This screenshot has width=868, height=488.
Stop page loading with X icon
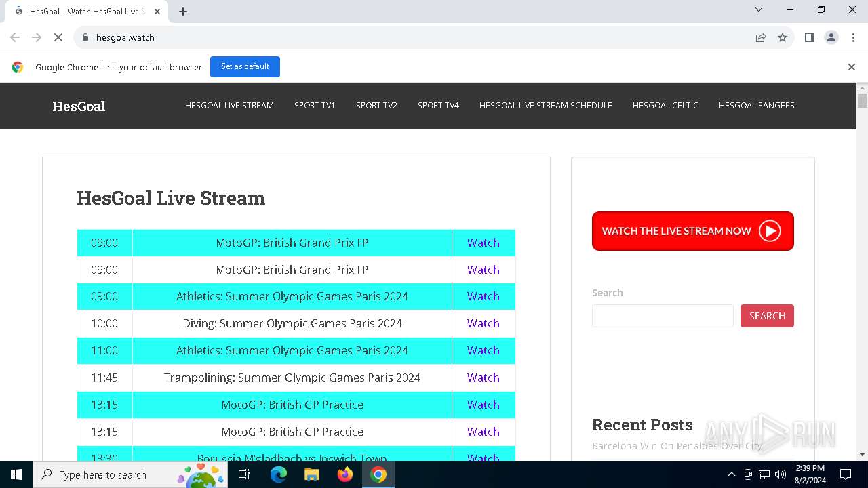[58, 37]
